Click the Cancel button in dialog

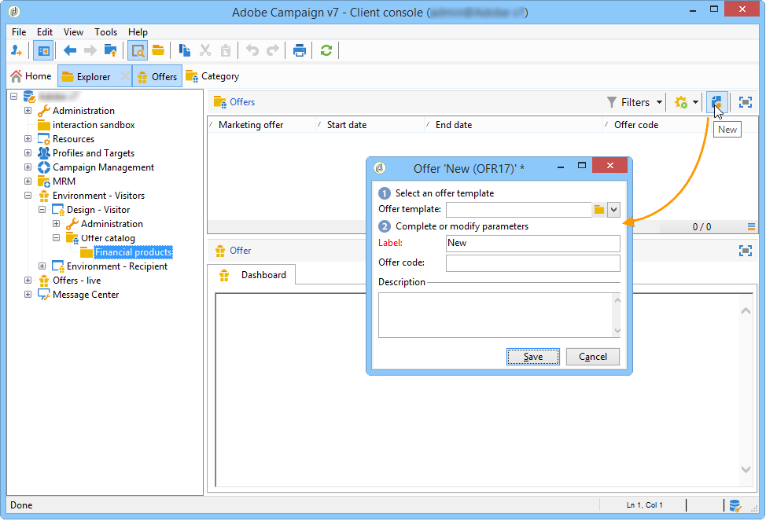click(x=593, y=357)
